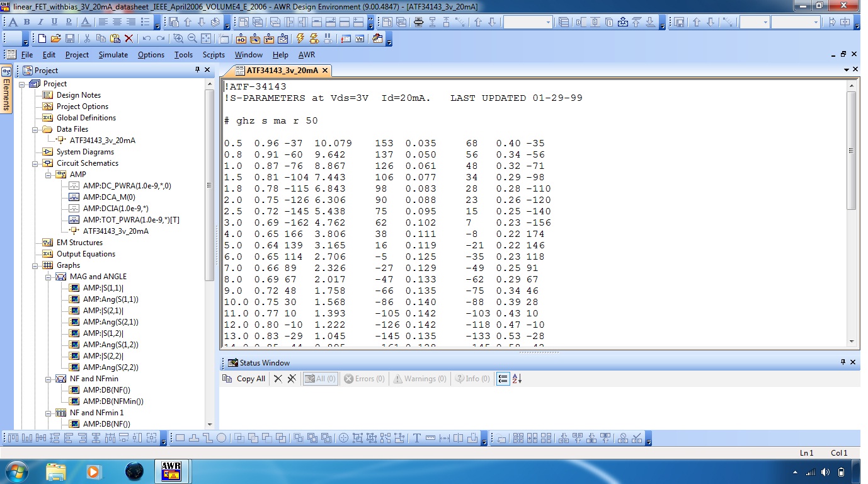Collapse the Graphs node

click(35, 265)
